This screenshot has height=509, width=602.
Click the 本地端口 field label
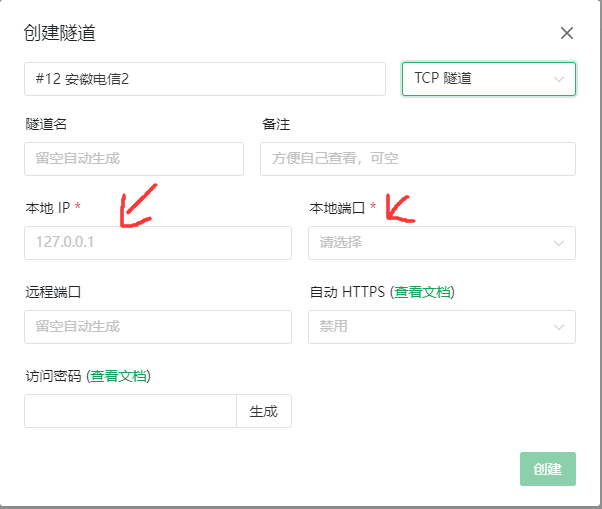[x=338, y=208]
